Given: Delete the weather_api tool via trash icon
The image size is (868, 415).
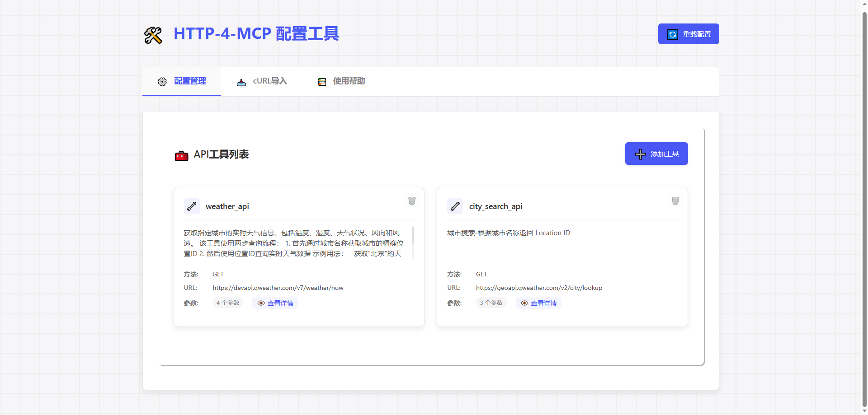Looking at the screenshot, I should pos(412,201).
